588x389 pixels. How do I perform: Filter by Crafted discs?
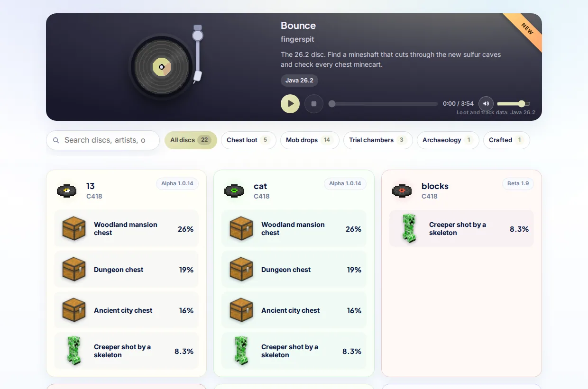pos(506,140)
